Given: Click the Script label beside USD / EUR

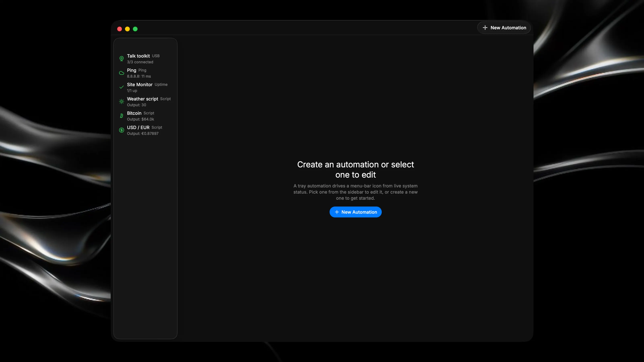Looking at the screenshot, I should pos(157,127).
